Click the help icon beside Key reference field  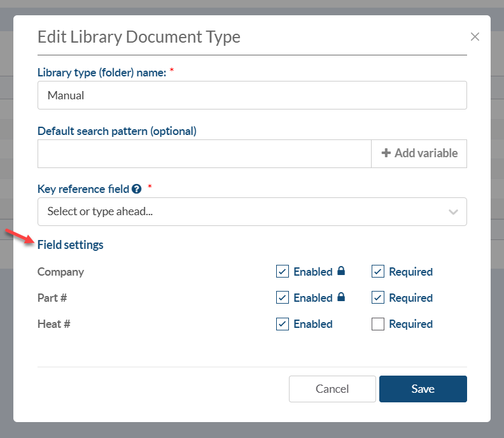[x=136, y=189]
